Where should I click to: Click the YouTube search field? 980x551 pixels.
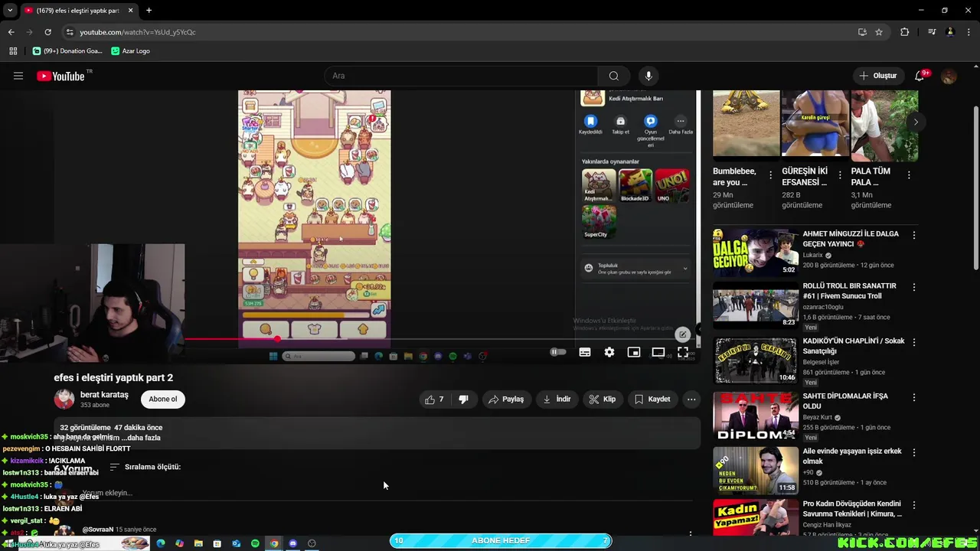pos(461,76)
